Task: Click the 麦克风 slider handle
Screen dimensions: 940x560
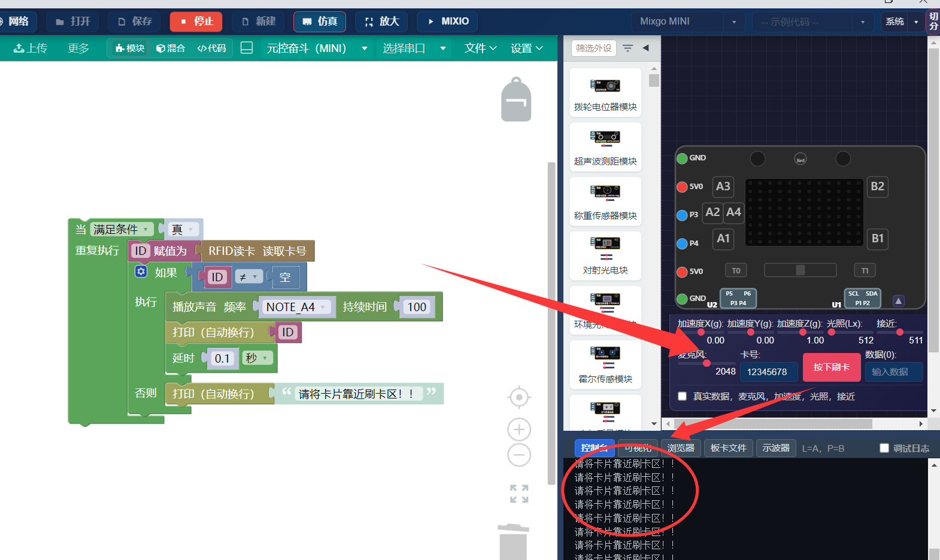Action: [x=706, y=363]
